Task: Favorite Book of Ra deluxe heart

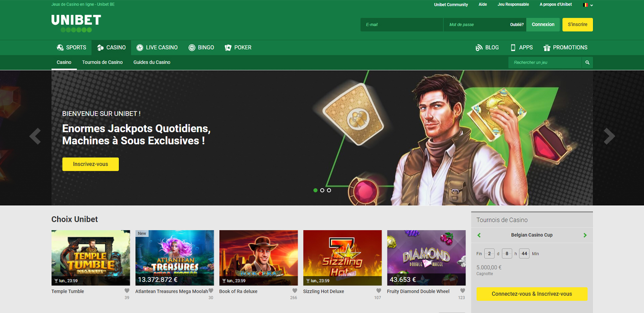Action: click(x=295, y=291)
